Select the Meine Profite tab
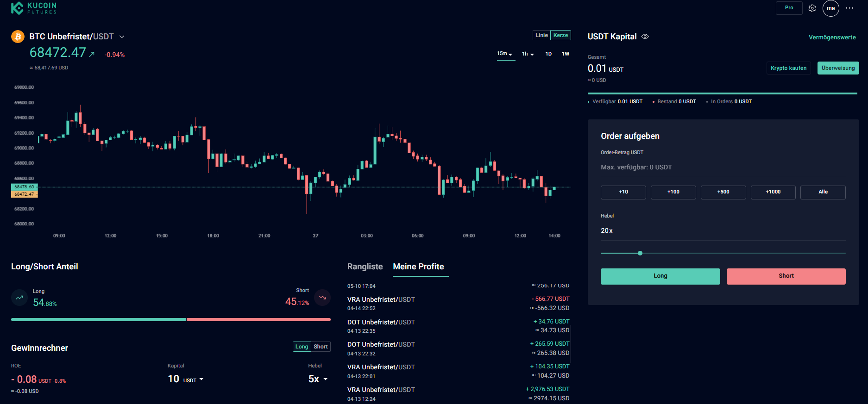The height and width of the screenshot is (404, 868). pyautogui.click(x=418, y=267)
